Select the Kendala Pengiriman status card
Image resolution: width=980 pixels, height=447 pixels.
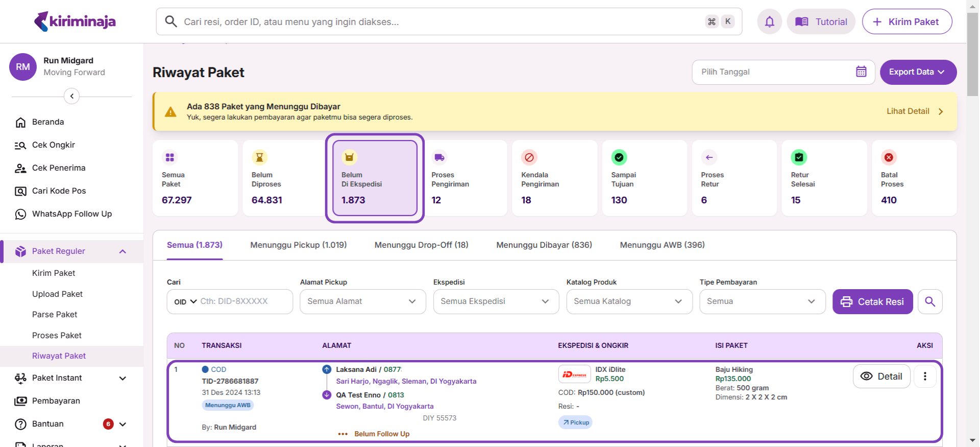554,178
